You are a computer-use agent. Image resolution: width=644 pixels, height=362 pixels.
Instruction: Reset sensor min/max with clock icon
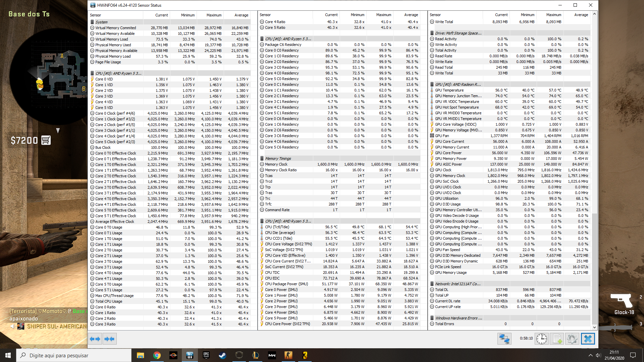pyautogui.click(x=541, y=339)
